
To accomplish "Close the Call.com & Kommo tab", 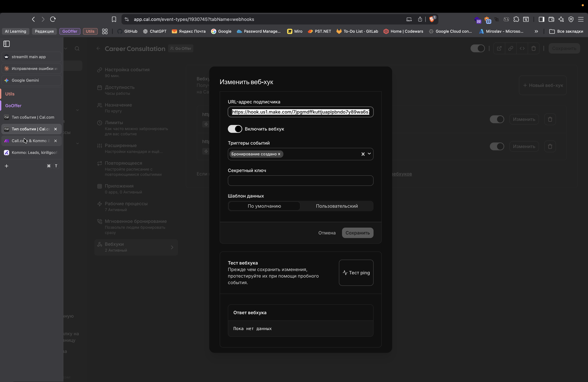I will (56, 141).
